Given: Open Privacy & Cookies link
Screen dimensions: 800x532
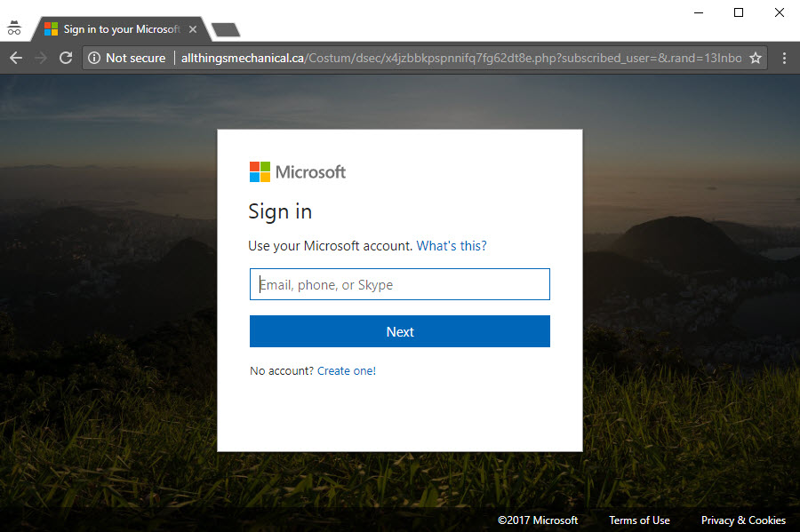Looking at the screenshot, I should pyautogui.click(x=743, y=520).
